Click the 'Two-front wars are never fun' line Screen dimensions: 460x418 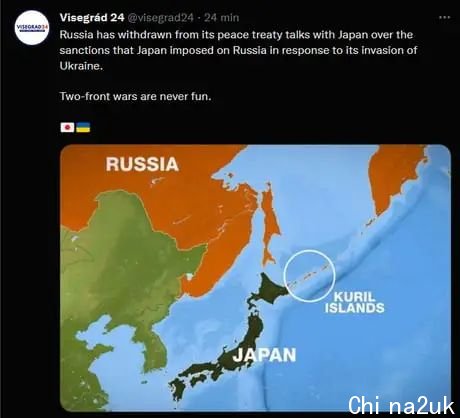click(136, 96)
